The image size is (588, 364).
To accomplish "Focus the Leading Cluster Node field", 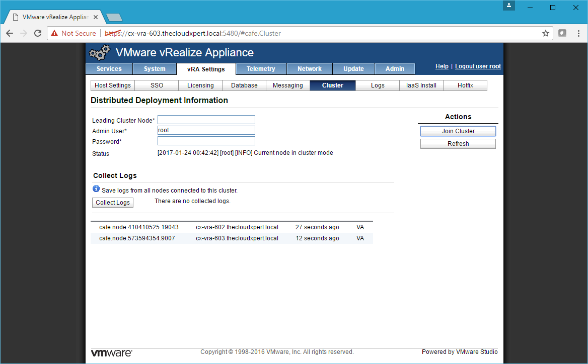I will tap(206, 120).
